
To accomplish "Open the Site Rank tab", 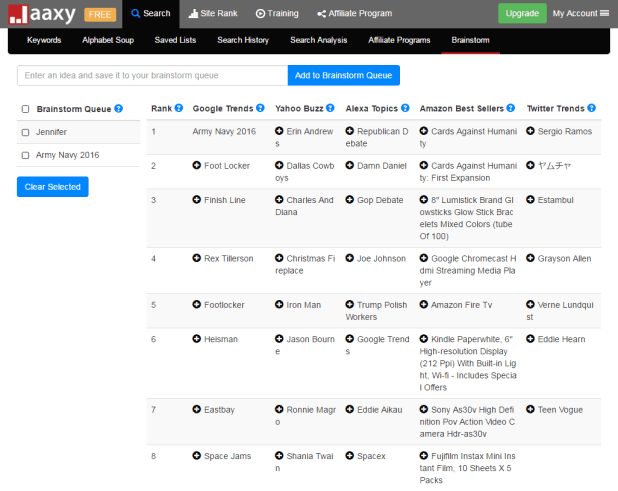I will pos(213,14).
